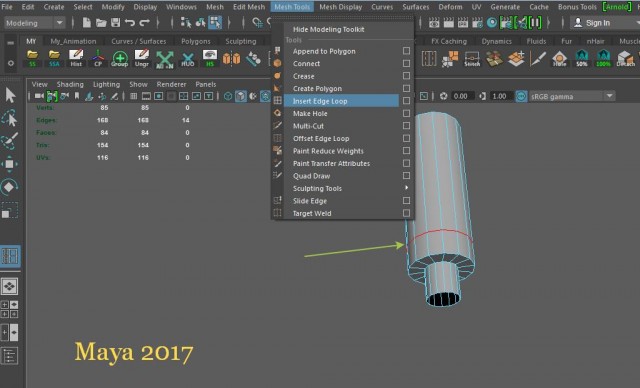Choose the Select tool arrow in toolbox

10,95
